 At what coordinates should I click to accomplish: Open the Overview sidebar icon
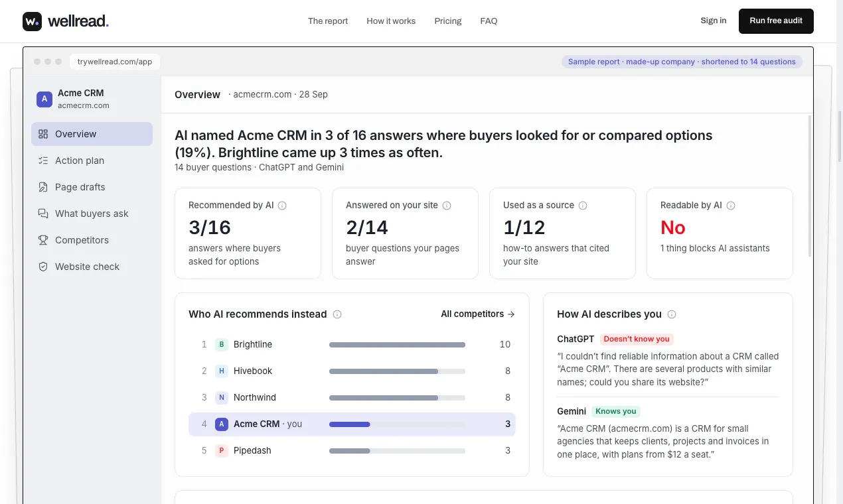click(43, 134)
